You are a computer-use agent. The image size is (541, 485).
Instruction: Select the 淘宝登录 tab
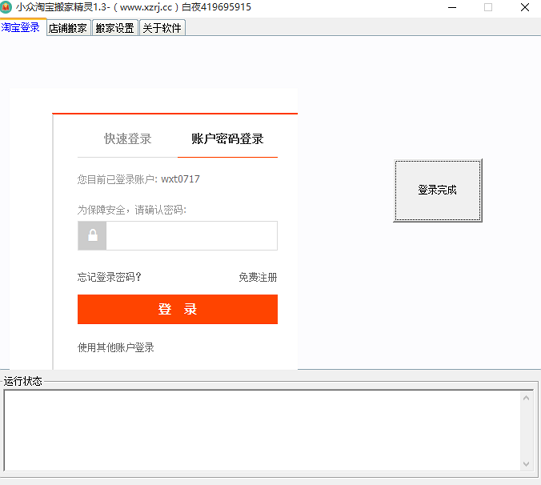21,27
